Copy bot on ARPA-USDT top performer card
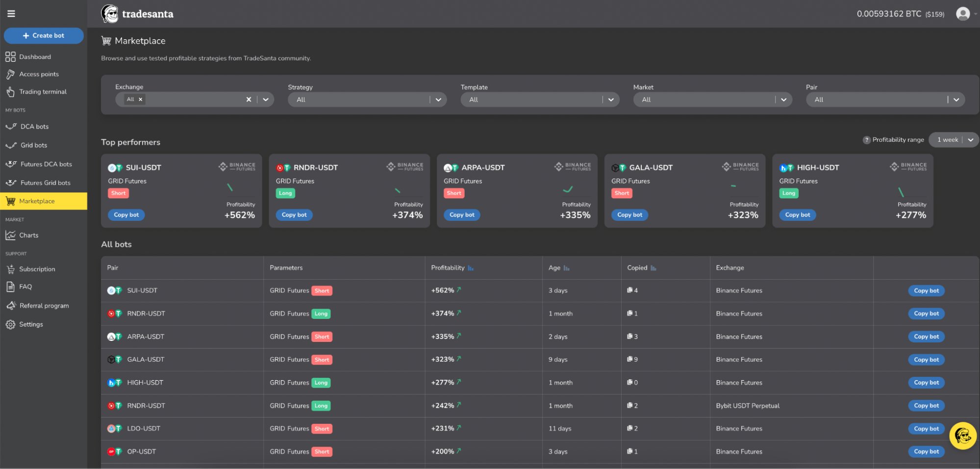This screenshot has height=469, width=980. tap(462, 215)
